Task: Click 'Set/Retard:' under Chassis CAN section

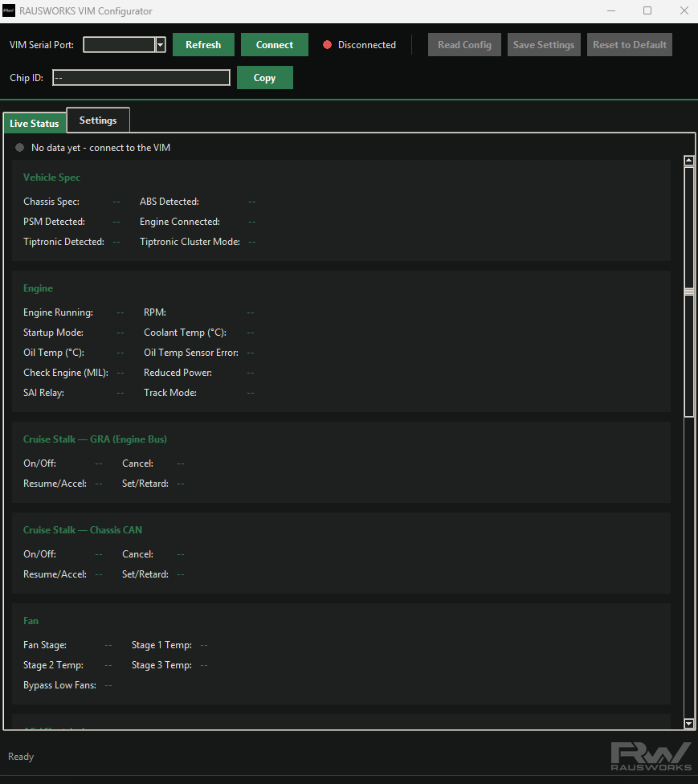Action: click(x=145, y=574)
